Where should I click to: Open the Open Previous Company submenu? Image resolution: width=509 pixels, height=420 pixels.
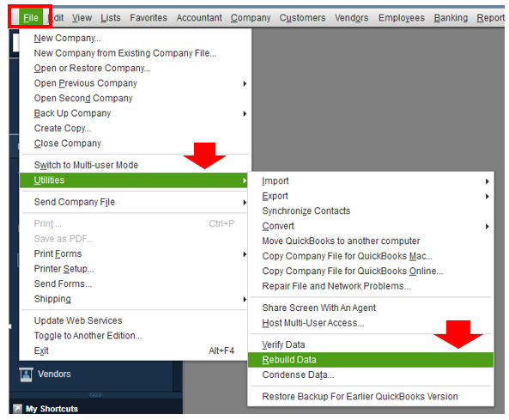pyautogui.click(x=135, y=83)
